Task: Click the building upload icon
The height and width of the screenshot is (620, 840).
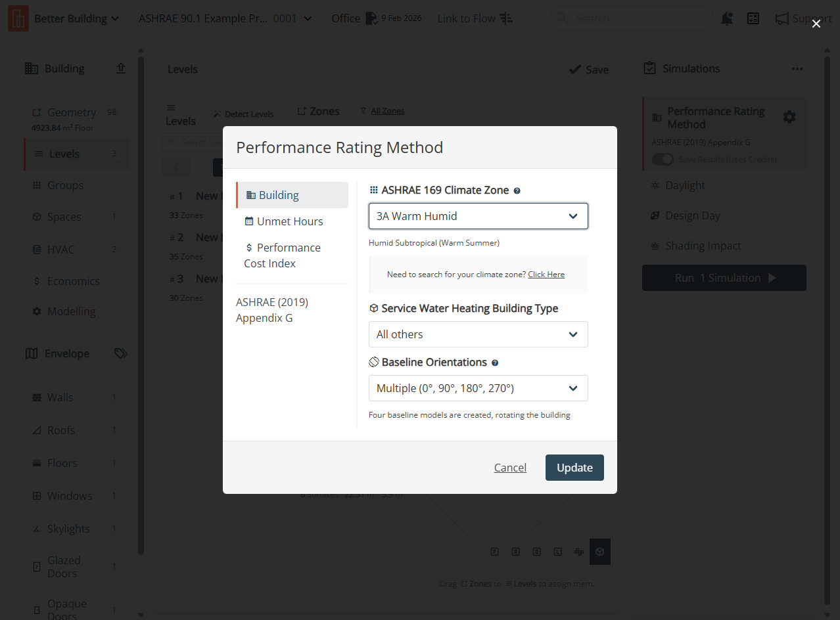Action: [121, 68]
